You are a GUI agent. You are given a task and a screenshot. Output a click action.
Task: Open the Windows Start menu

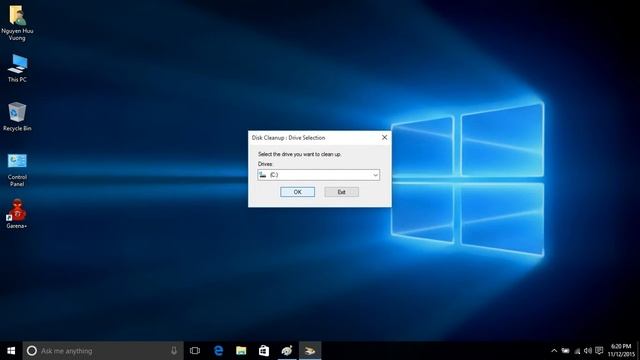tap(11, 351)
